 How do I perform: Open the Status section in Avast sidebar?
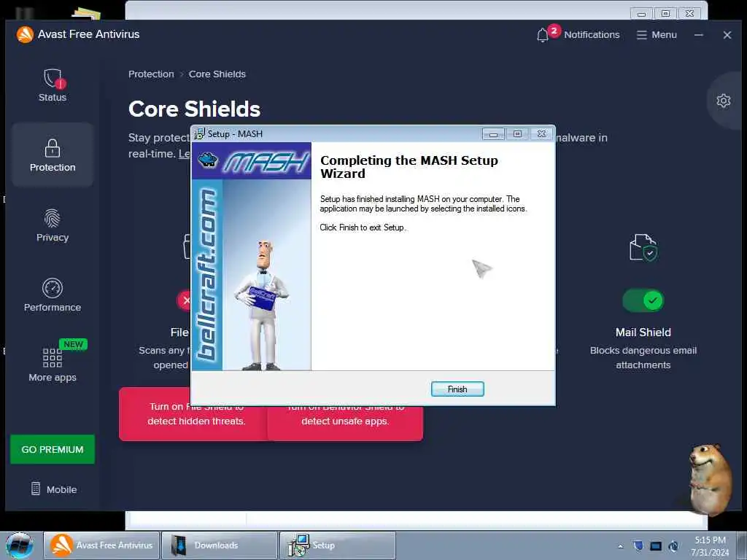53,85
